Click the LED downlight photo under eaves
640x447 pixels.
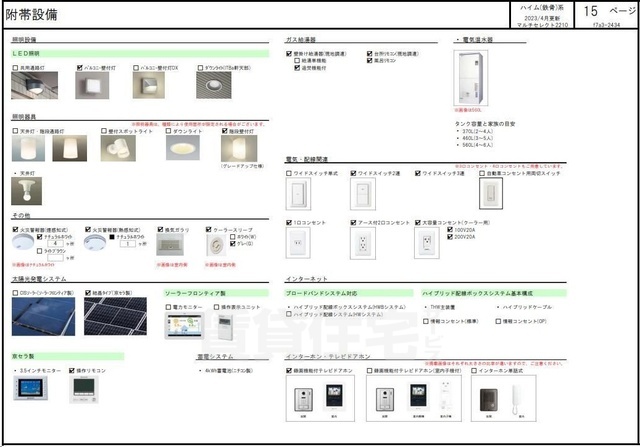pyautogui.click(x=213, y=85)
